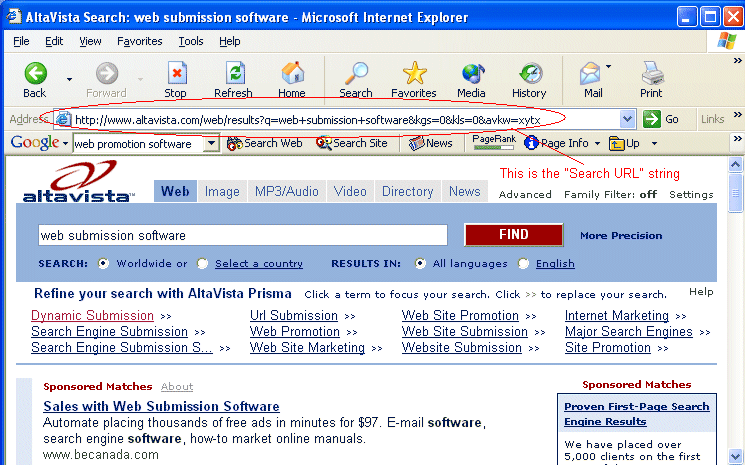The height and width of the screenshot is (465, 745).
Task: Open the Dynamic Submission link
Action: coord(92,315)
